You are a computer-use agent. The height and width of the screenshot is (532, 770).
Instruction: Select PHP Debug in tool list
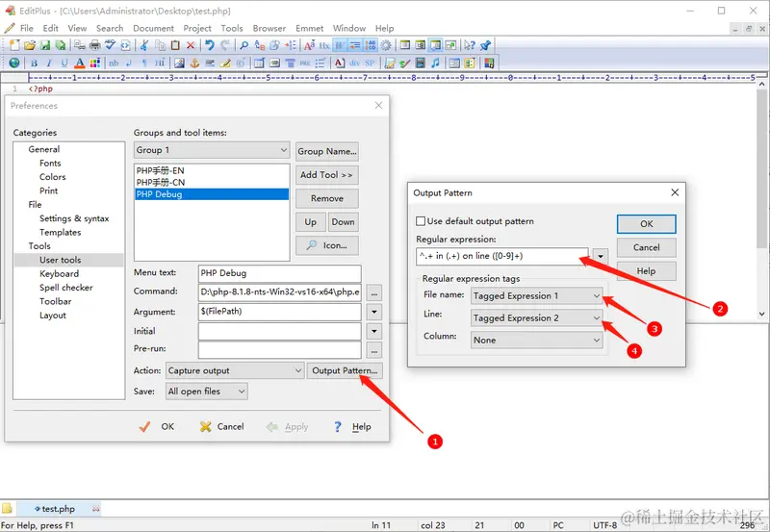[212, 194]
